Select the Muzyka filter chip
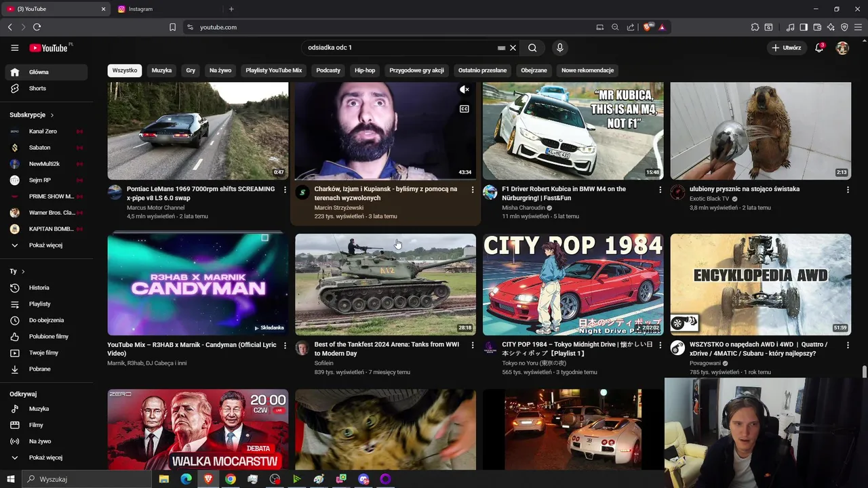 (x=161, y=70)
